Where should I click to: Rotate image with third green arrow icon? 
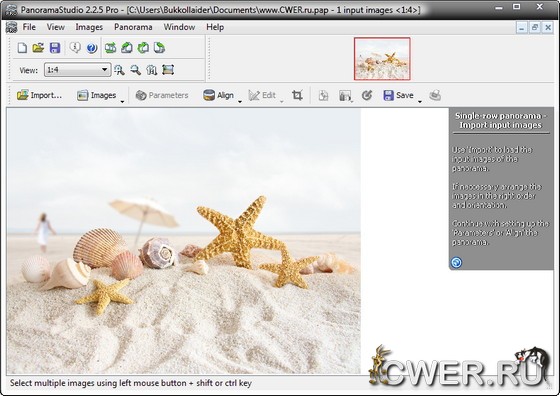click(143, 47)
